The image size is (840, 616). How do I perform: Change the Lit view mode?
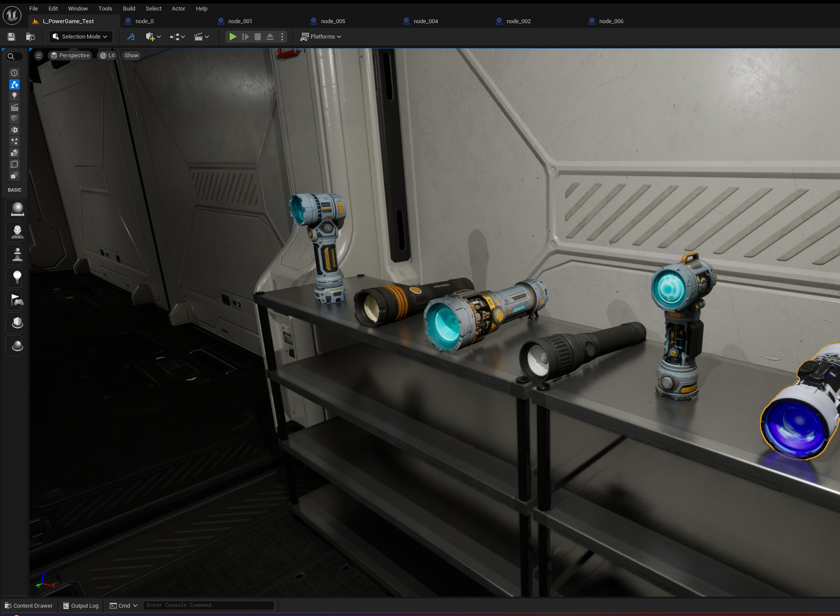(108, 56)
